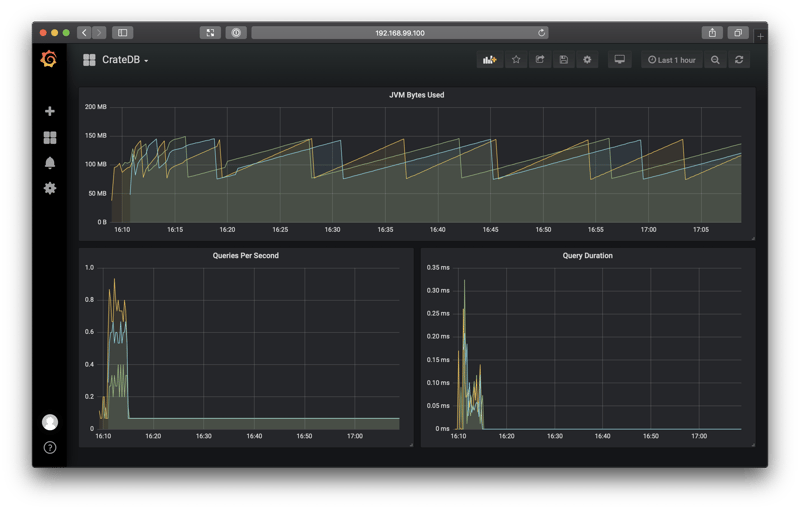Viewport: 800px width, 510px height.
Task: Go back with browser back arrow
Action: [84, 33]
